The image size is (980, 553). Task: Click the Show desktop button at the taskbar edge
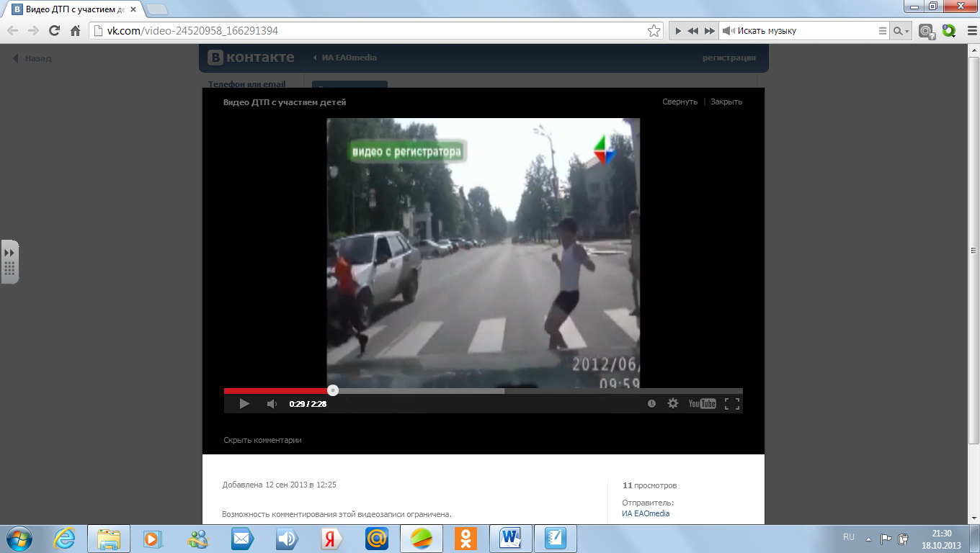[x=974, y=539]
